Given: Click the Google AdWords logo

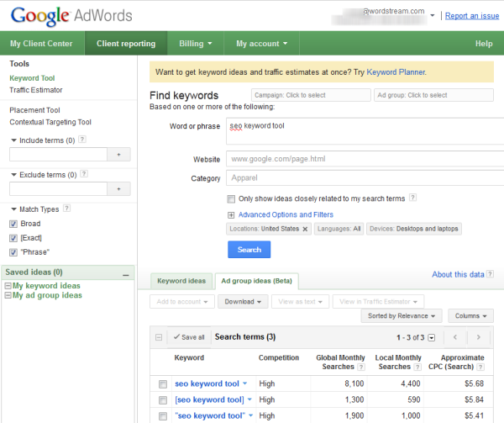Looking at the screenshot, I should [71, 16].
